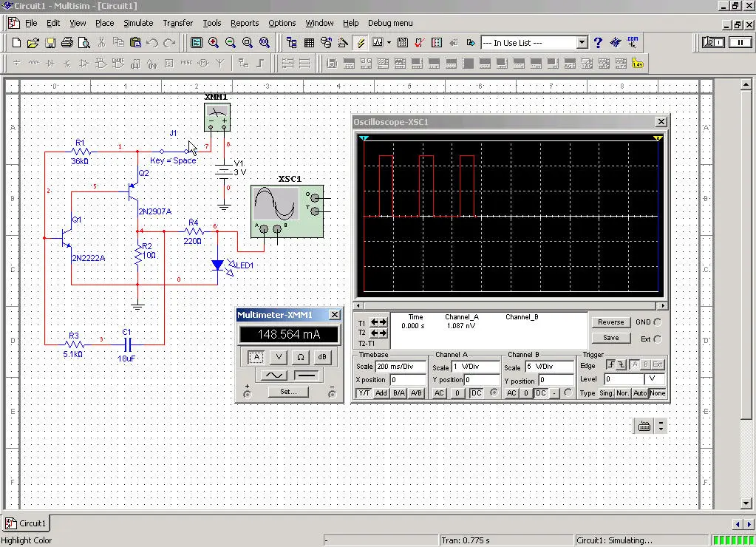Open the Debug menu
This screenshot has width=756, height=547.
pyautogui.click(x=390, y=23)
